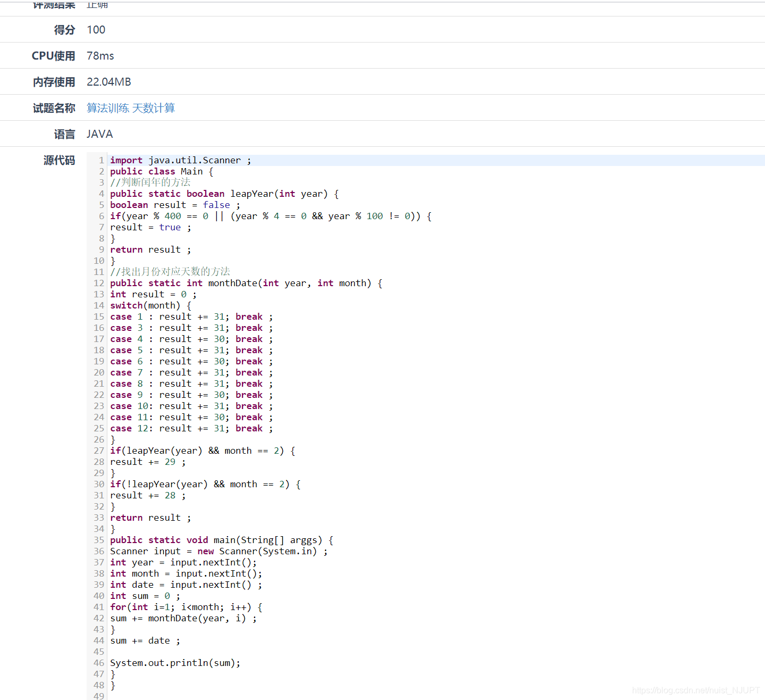This screenshot has height=700, width=765.
Task: Click the if(leapYear(year) && month == 2) line
Action: pos(203,451)
